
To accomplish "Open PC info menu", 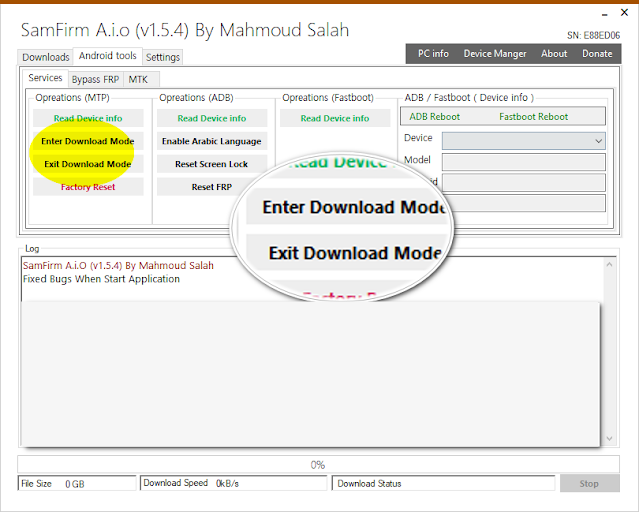I will tap(433, 54).
